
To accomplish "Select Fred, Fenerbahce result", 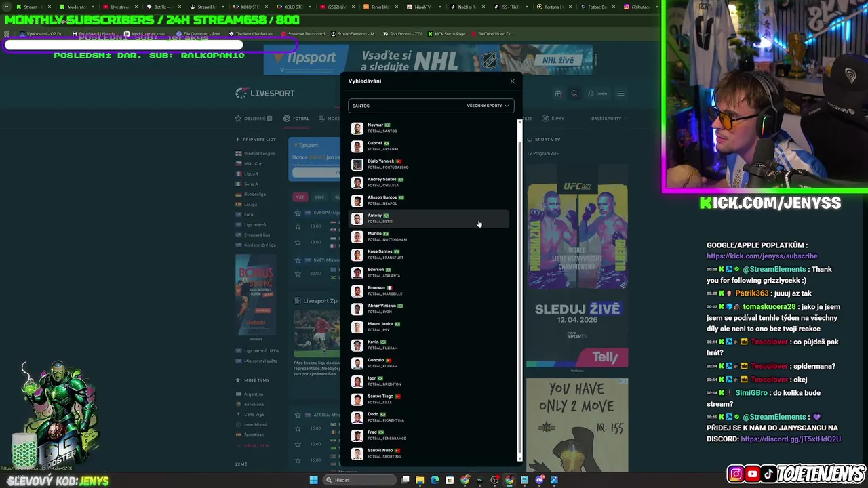I will [429, 435].
